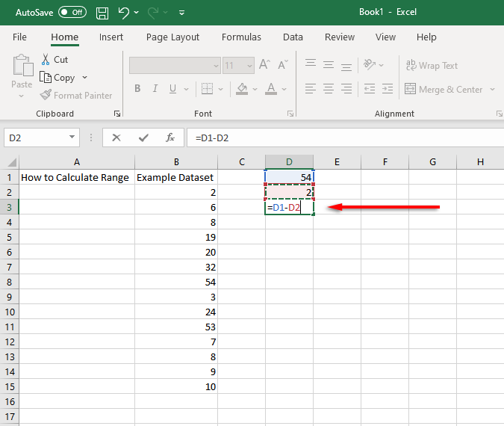
Task: Confirm formula with the Enter checkmark
Action: [143, 138]
